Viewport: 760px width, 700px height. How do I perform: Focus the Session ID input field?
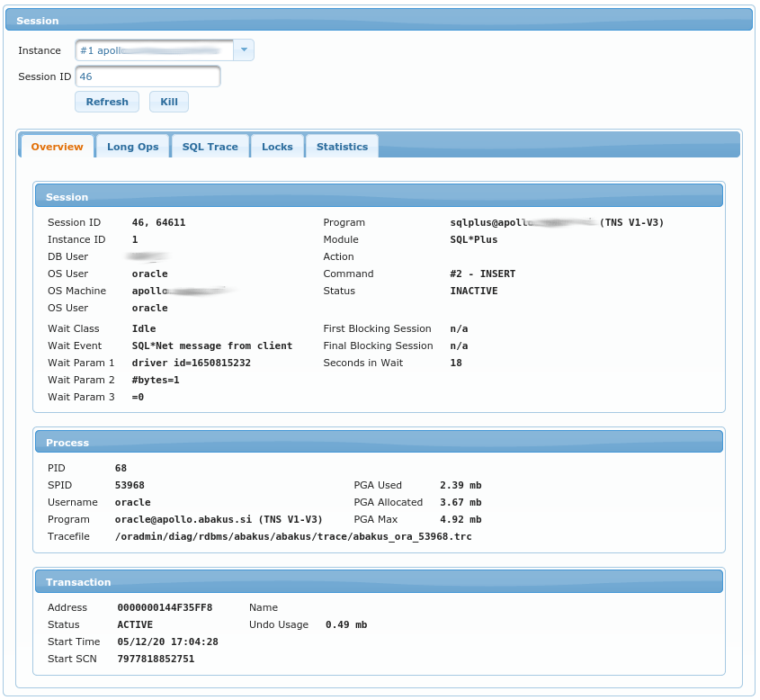point(148,76)
